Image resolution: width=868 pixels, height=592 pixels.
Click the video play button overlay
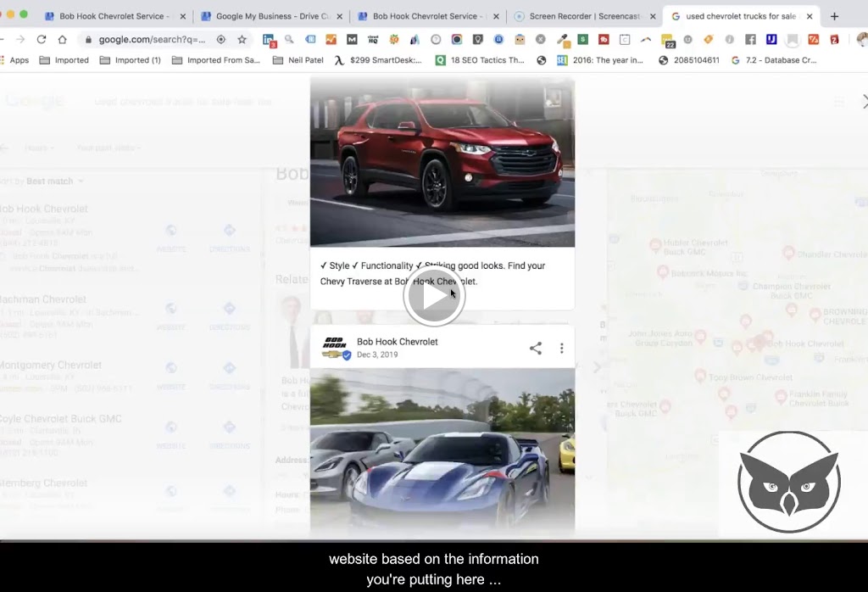pos(434,296)
